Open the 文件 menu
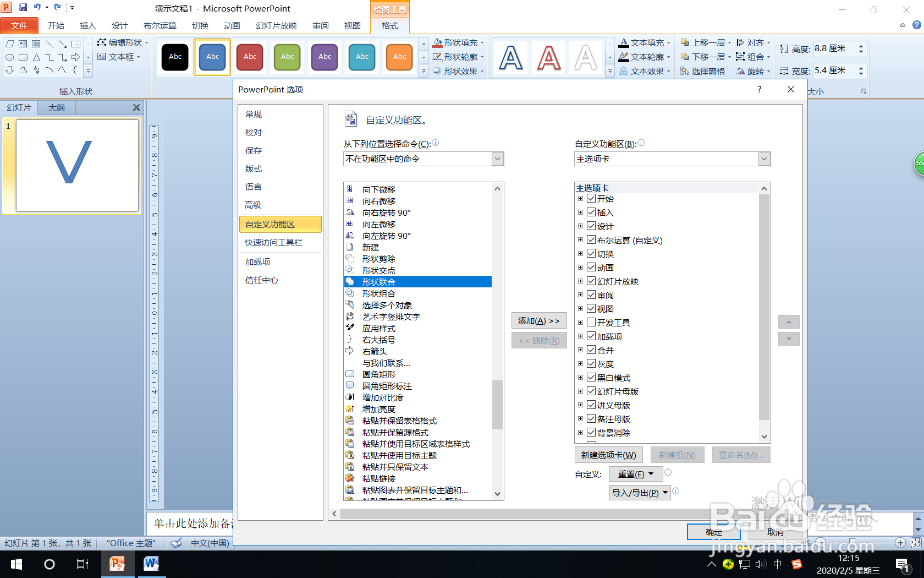This screenshot has width=924, height=578. point(19,25)
